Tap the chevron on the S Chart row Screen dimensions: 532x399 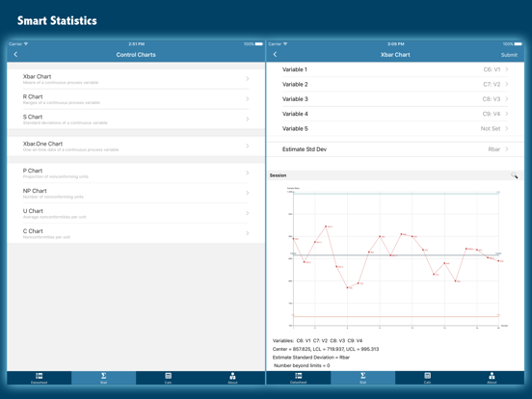(x=248, y=119)
